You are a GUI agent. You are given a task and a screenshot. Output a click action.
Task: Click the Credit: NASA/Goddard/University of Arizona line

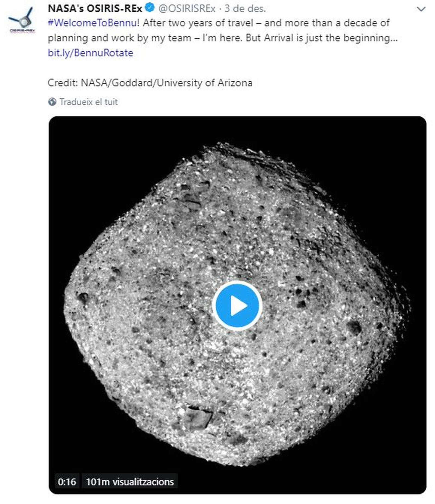150,83
